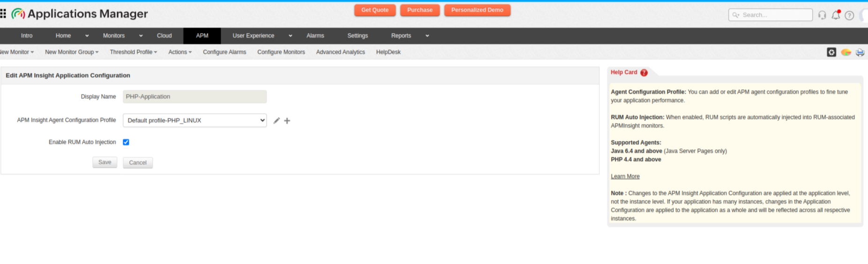Click the Help Card red question icon
868x264 pixels.
[644, 73]
